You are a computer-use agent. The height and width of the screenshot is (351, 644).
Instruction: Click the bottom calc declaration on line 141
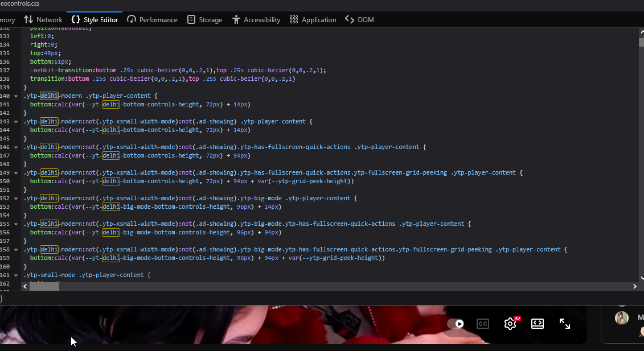point(140,104)
